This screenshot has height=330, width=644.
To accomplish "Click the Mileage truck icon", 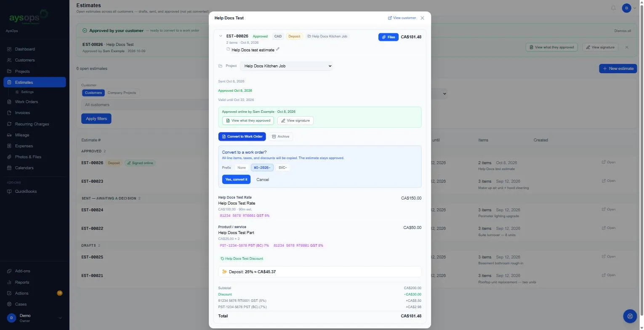I will pos(9,135).
